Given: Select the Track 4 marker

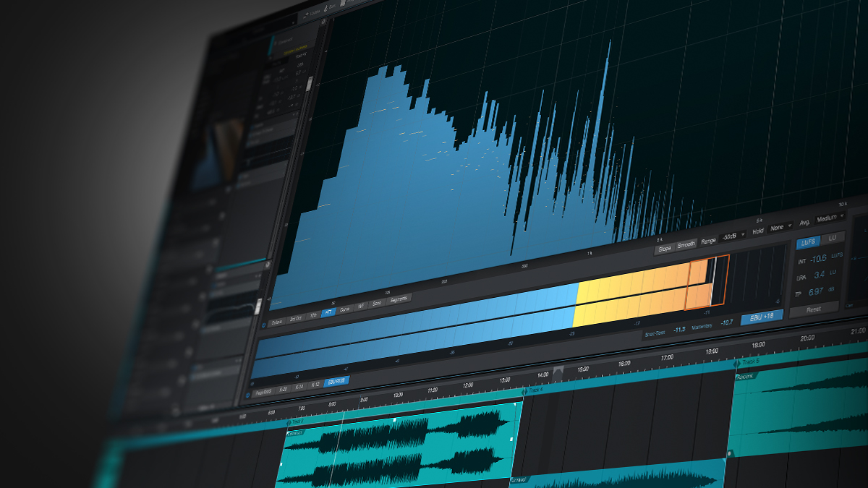Looking at the screenshot, I should coord(533,390).
